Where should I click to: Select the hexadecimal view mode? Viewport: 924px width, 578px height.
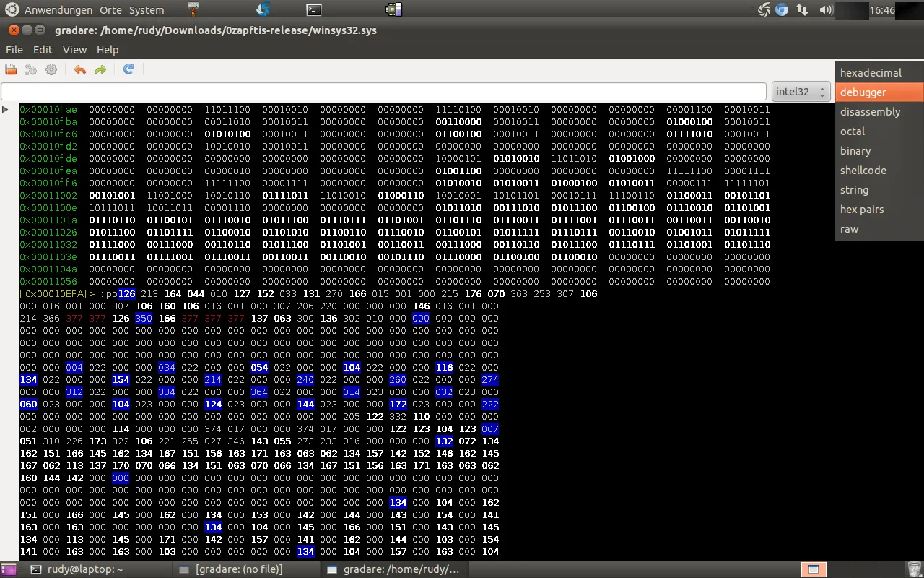(x=879, y=73)
